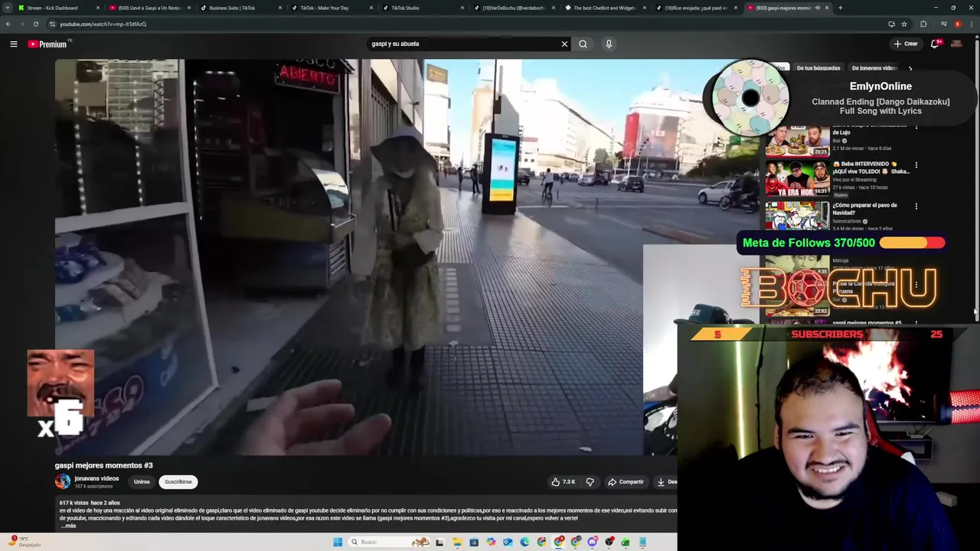The width and height of the screenshot is (980, 551).
Task: Switch to Rice enojada browser tab
Action: 697,8
